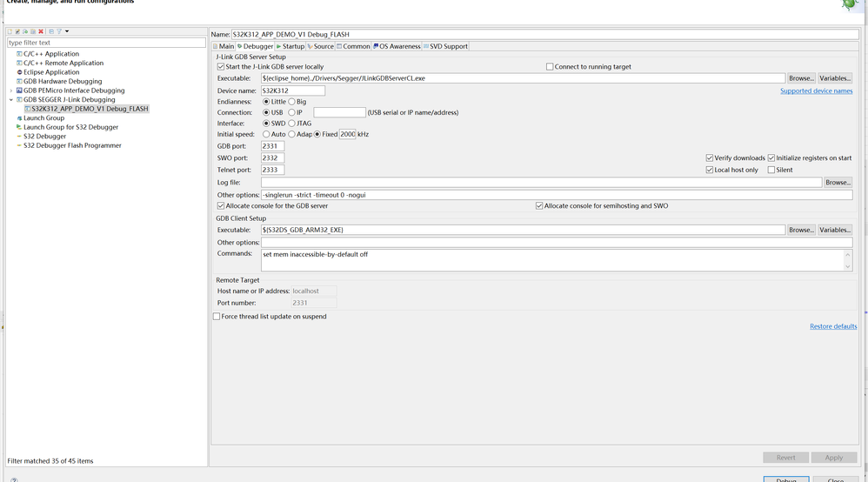
Task: Select Big endianness radio button
Action: pos(291,102)
